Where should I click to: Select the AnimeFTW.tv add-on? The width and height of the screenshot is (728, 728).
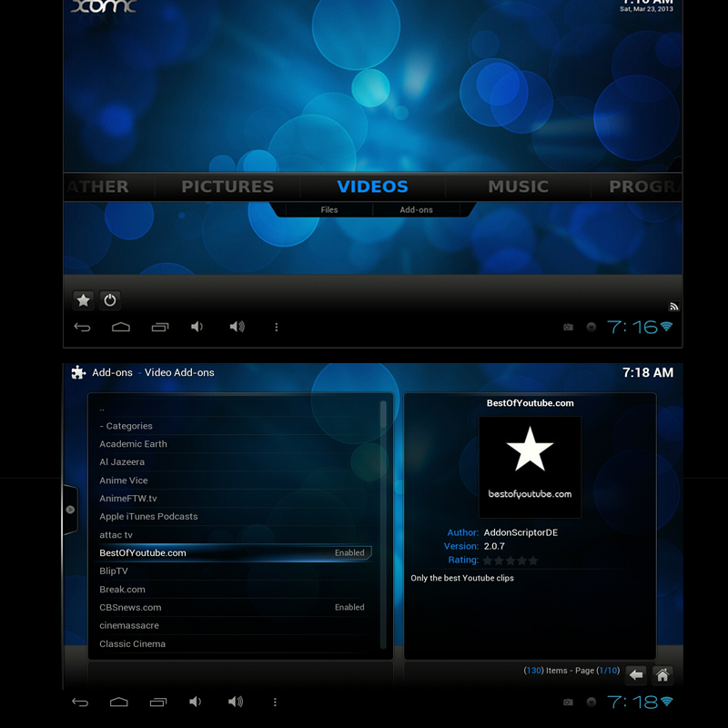(236, 498)
